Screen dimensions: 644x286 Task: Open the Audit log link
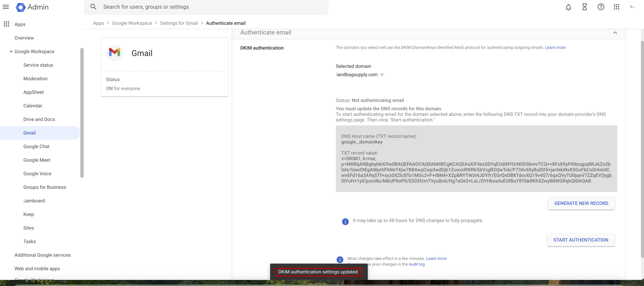[x=417, y=264]
